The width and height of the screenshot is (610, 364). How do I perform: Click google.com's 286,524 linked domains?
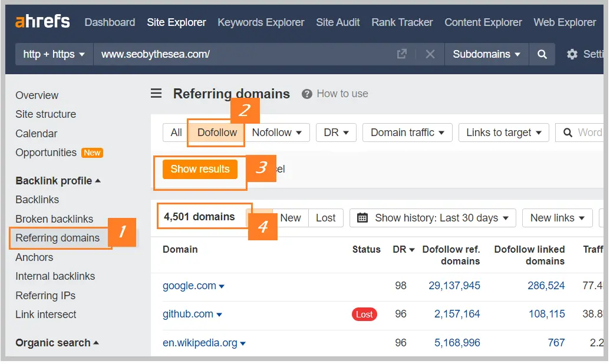[x=546, y=286]
